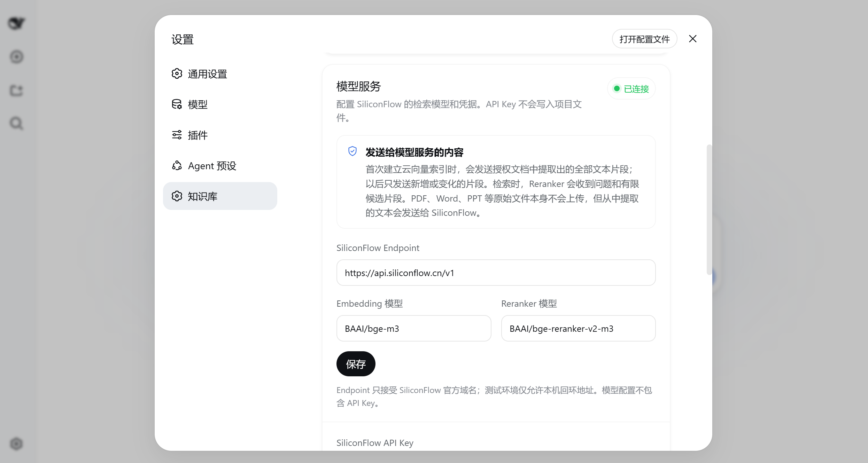This screenshot has width=868, height=463.
Task: Click the SiliconFlow API Key label
Action: coord(375,443)
